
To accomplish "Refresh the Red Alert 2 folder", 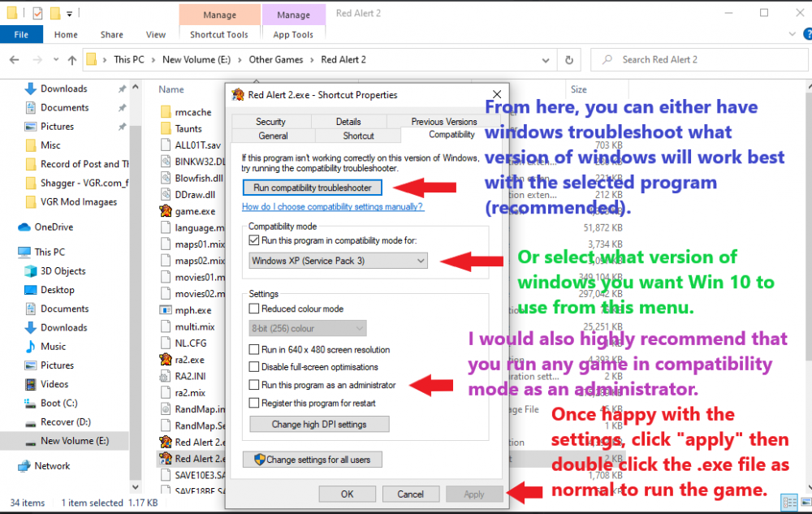I will coord(569,60).
